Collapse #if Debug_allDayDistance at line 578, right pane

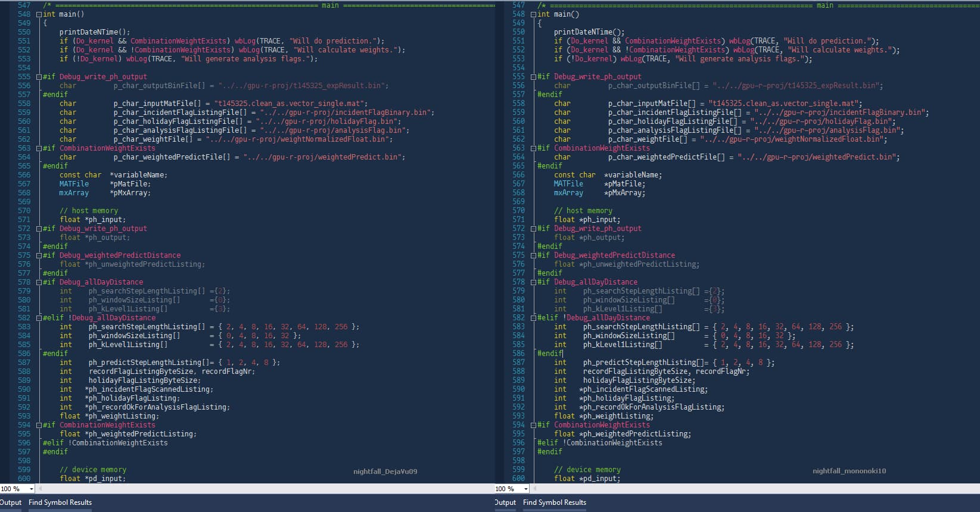coord(534,282)
